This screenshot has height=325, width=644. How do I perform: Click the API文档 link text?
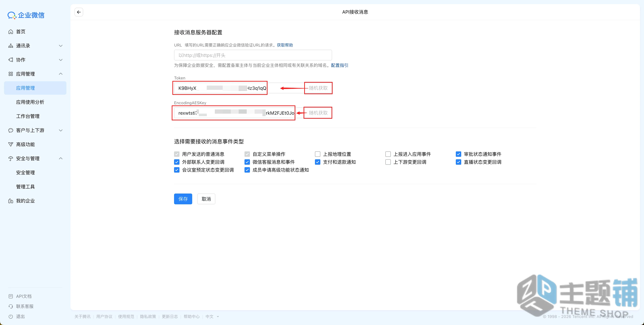[x=24, y=296]
